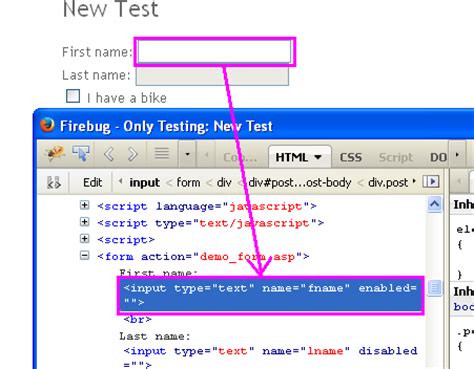Viewport: 474px width, 369px height.
Task: Open the HTML tab dropdown arrow
Action: pos(318,157)
